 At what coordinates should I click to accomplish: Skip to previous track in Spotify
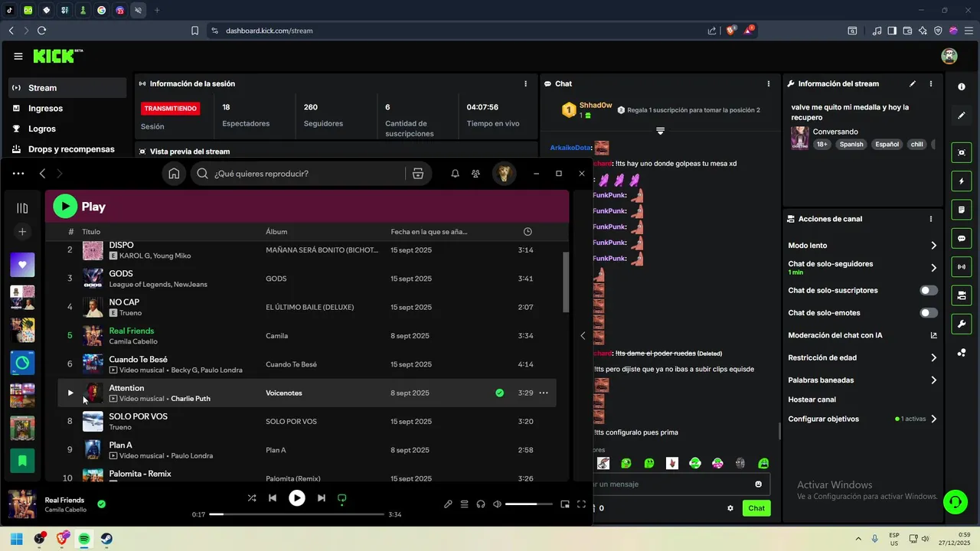(273, 498)
